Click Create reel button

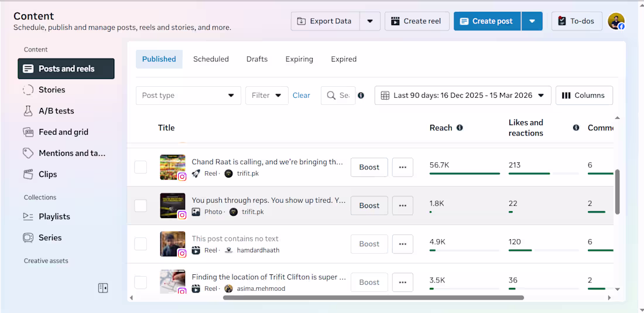click(417, 21)
